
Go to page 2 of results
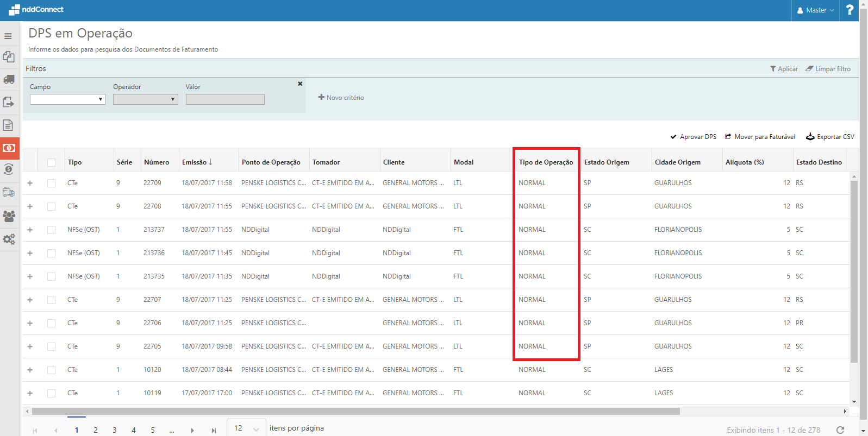[x=96, y=430]
